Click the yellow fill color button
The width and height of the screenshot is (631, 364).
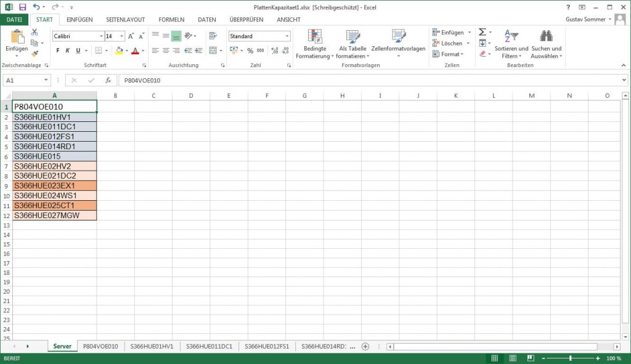(119, 51)
